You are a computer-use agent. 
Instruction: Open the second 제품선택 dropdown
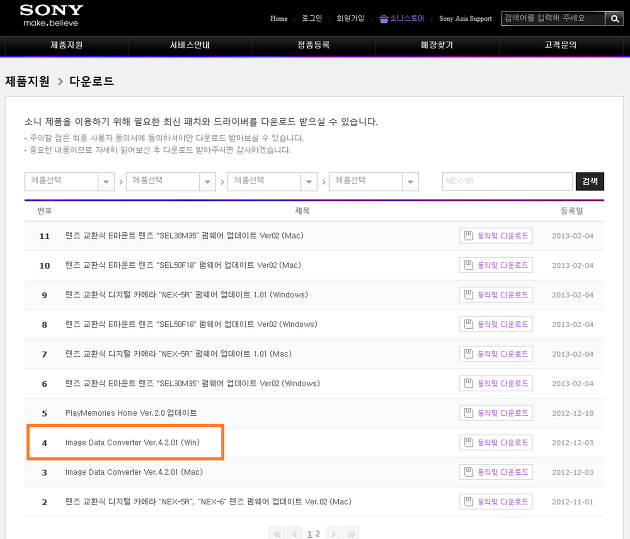click(171, 182)
